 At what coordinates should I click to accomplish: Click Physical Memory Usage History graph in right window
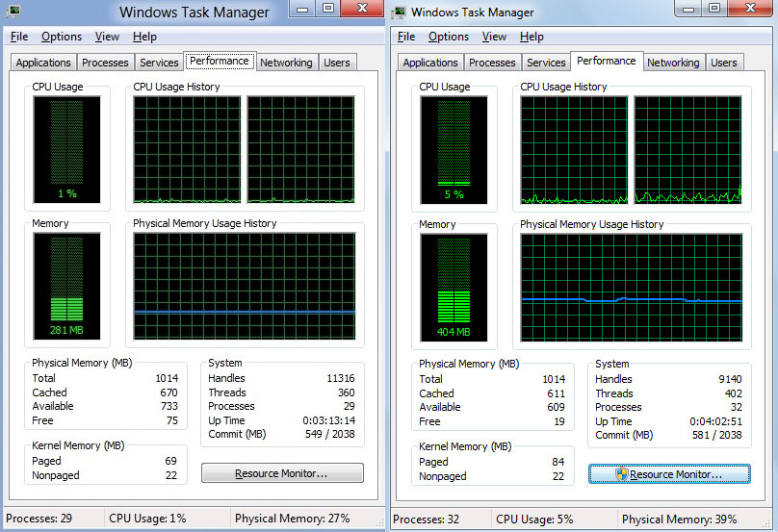click(x=632, y=288)
